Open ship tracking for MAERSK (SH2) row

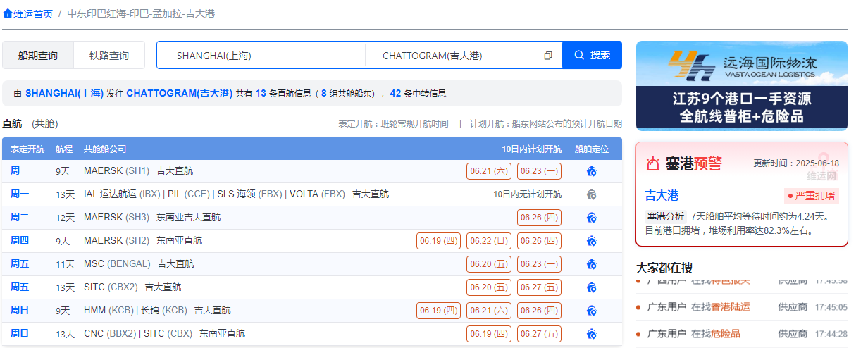tap(592, 241)
